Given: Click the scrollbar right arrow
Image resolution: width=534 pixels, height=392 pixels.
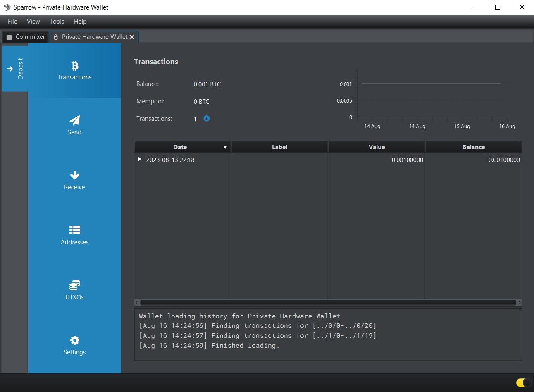Looking at the screenshot, I should coord(519,303).
